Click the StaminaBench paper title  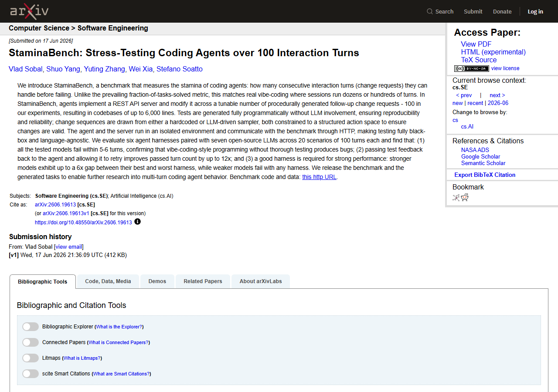[184, 53]
